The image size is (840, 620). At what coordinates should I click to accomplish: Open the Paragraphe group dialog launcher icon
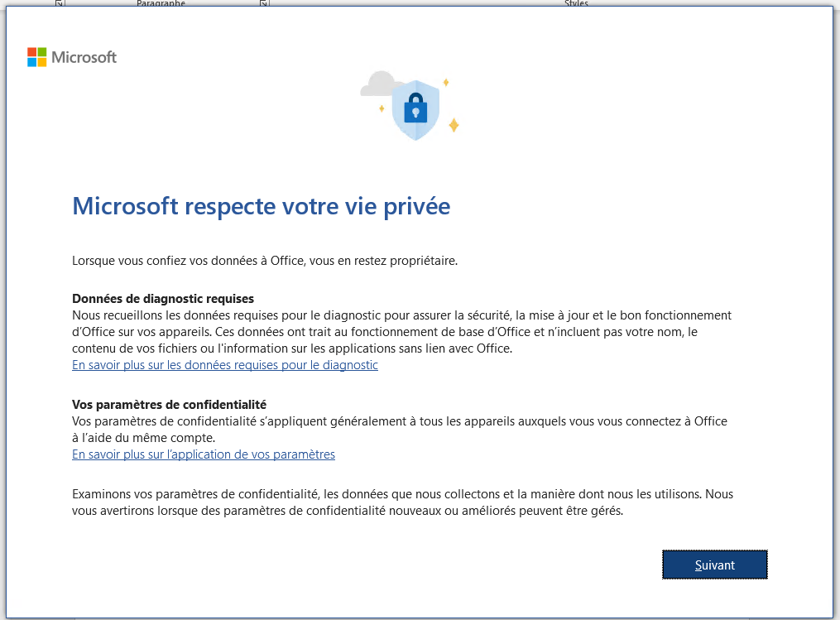point(263,3)
